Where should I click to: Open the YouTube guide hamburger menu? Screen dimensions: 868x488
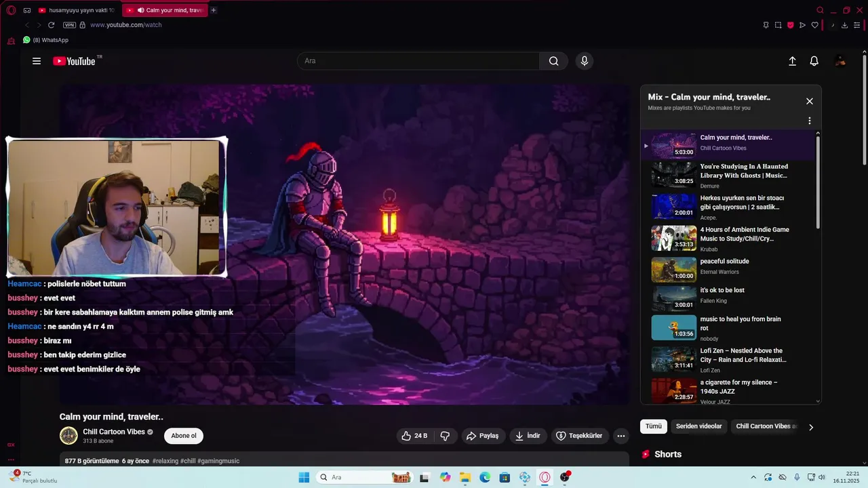(37, 61)
